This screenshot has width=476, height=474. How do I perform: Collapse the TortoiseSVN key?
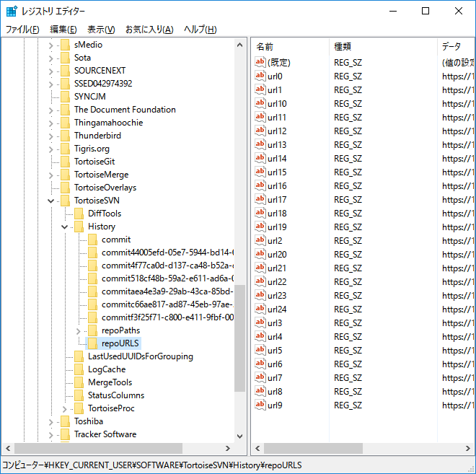coord(50,201)
